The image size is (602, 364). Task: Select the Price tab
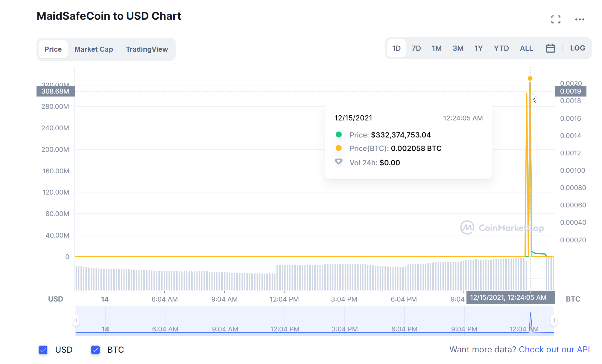click(53, 49)
